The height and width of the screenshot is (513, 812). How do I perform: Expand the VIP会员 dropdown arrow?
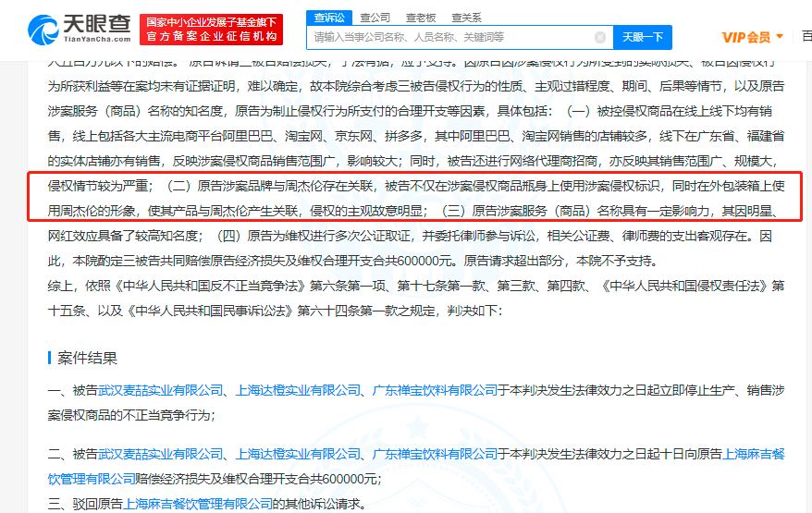[780, 37]
